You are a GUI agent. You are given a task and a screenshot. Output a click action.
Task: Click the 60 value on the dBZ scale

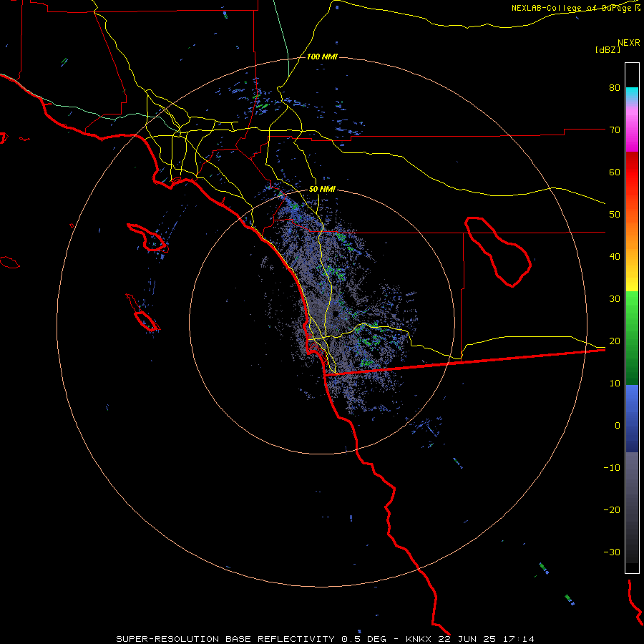tap(615, 172)
